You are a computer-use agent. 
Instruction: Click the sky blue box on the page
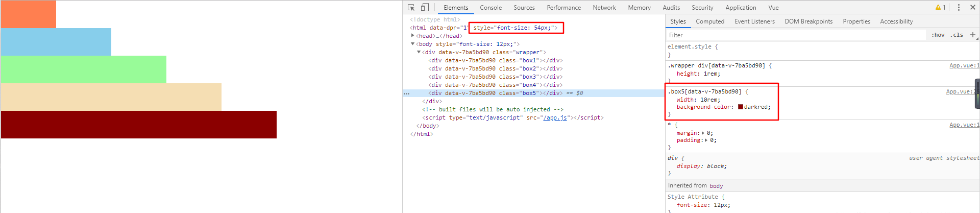coord(56,42)
